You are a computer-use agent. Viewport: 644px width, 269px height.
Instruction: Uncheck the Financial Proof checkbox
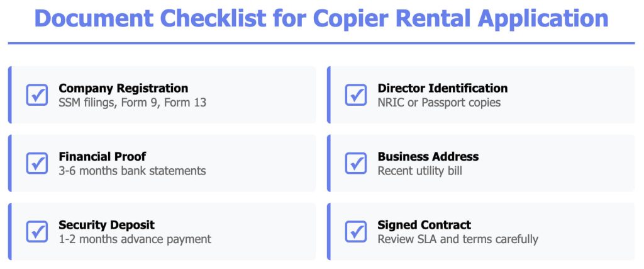[x=37, y=163]
